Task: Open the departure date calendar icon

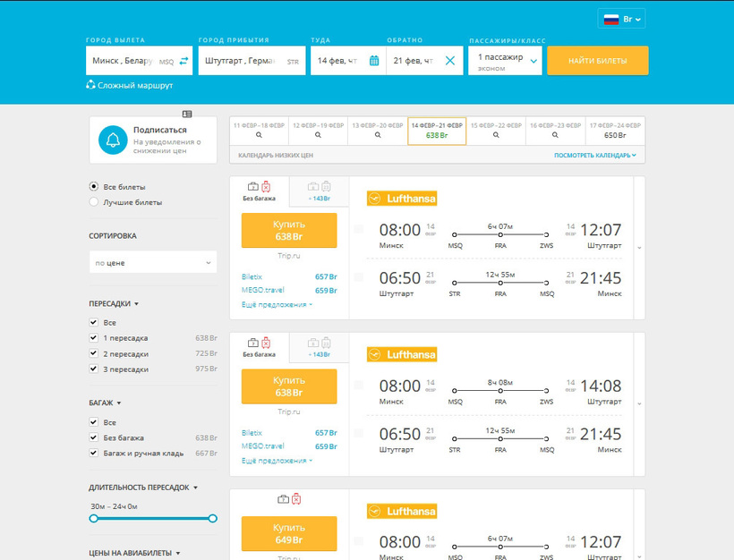Action: pos(374,60)
